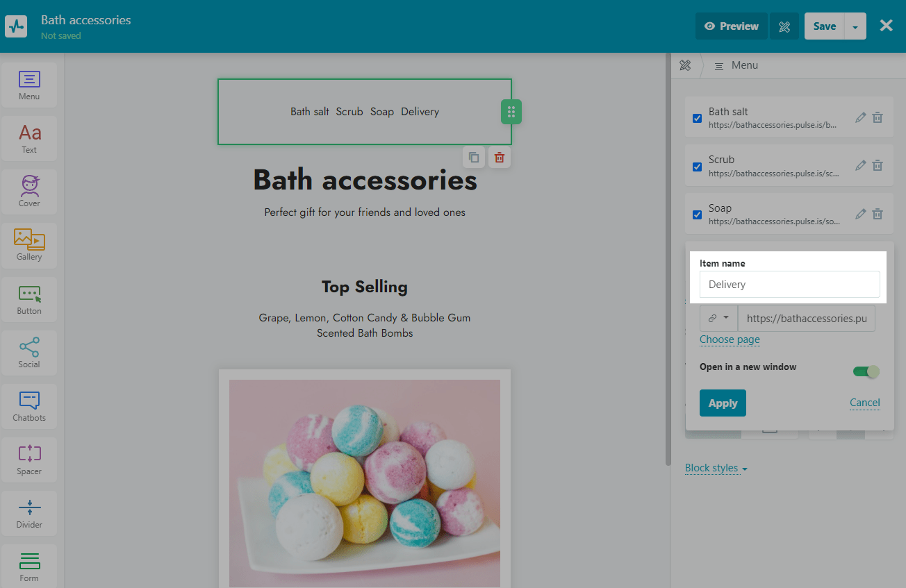Click Bath salt in the page menu
Viewport: 906px width, 588px height.
(x=310, y=112)
